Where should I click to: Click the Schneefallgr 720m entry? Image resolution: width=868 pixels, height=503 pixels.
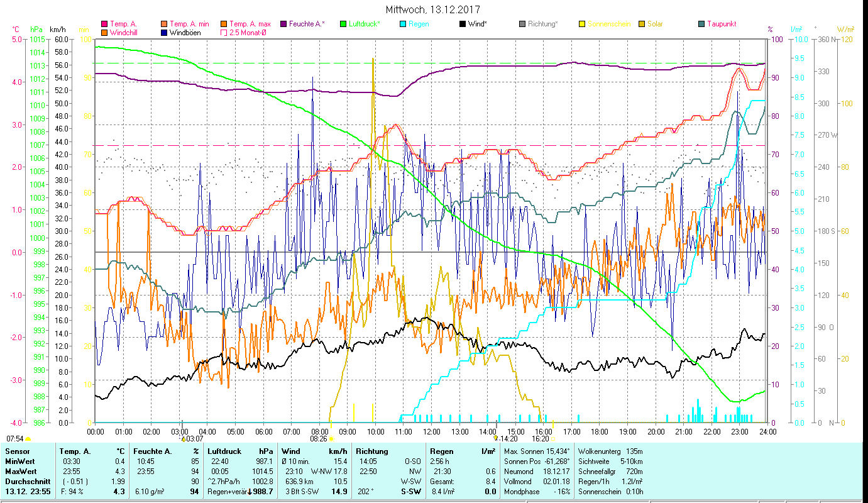[610, 471]
